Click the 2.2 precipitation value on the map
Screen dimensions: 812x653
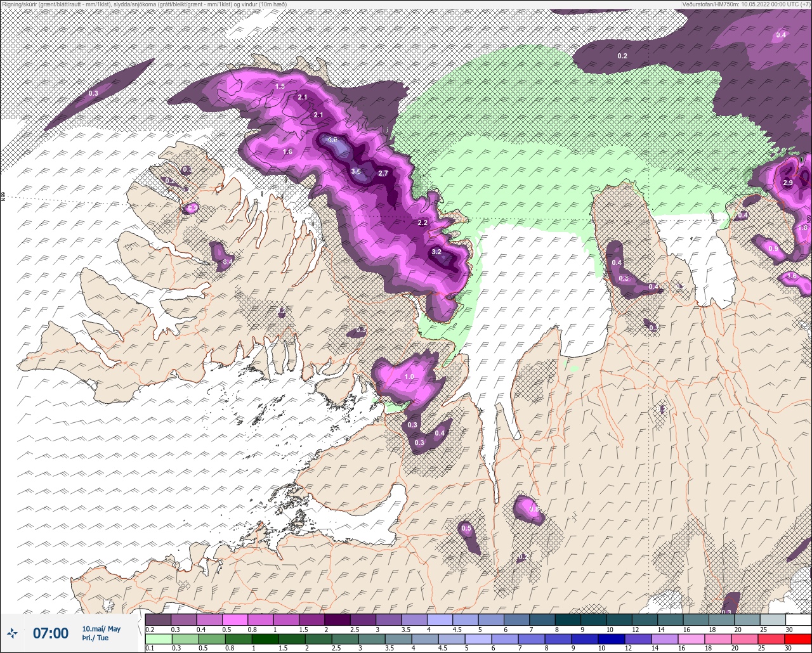[422, 223]
